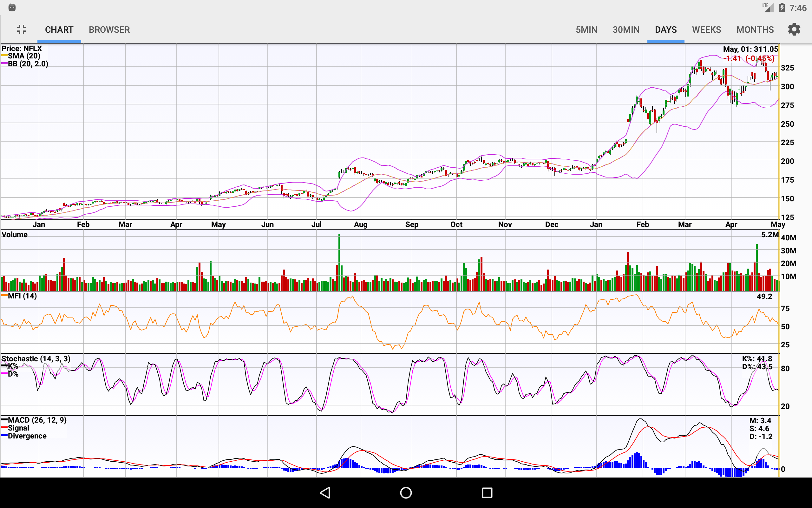Tap the 40M volume axis label
The image size is (812, 508).
point(788,238)
